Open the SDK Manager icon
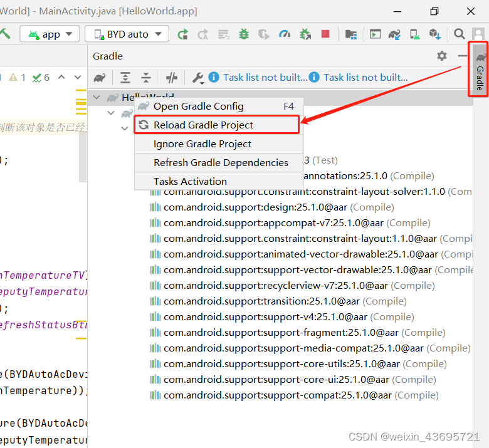 [x=435, y=34]
